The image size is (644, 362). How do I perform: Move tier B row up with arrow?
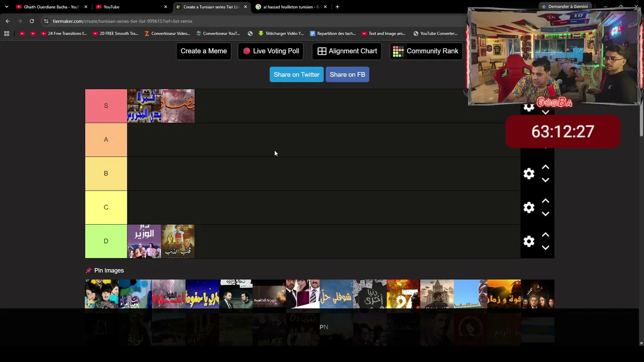[x=545, y=167]
